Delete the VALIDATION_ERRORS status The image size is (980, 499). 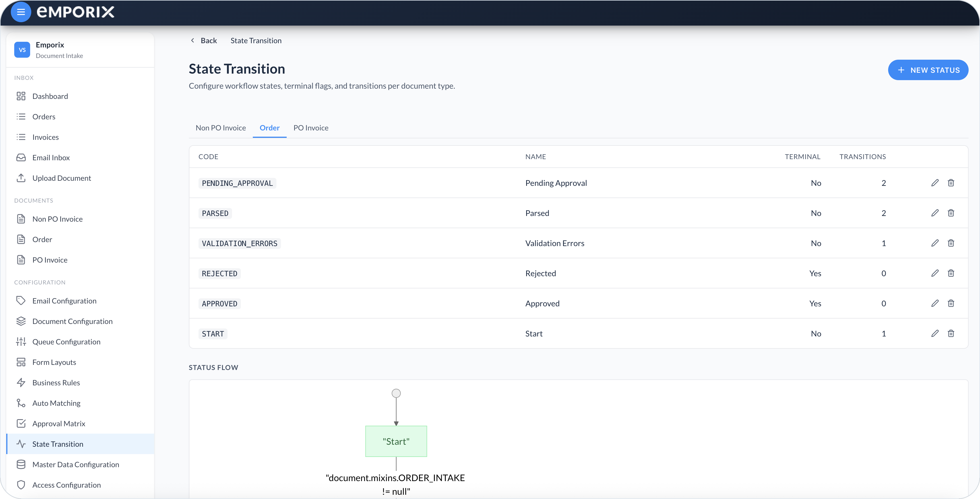click(x=951, y=243)
